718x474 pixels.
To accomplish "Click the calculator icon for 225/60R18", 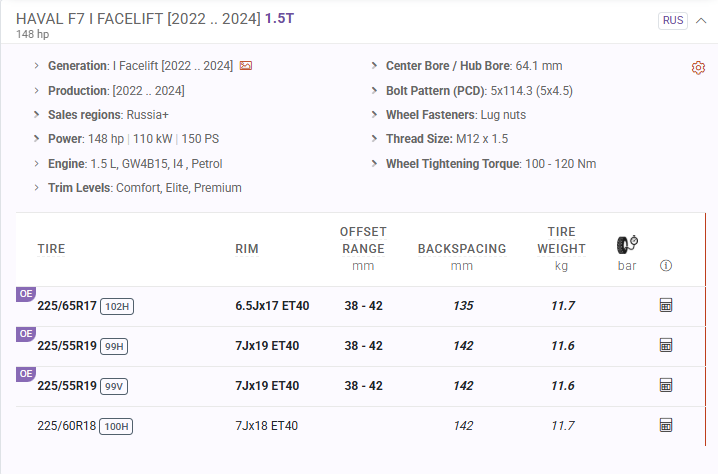I will [666, 425].
